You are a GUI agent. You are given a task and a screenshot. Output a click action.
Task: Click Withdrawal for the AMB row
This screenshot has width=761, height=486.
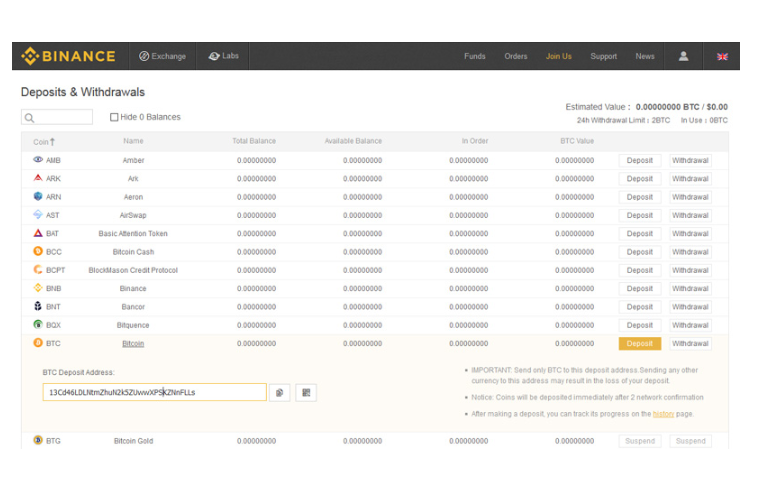690,161
